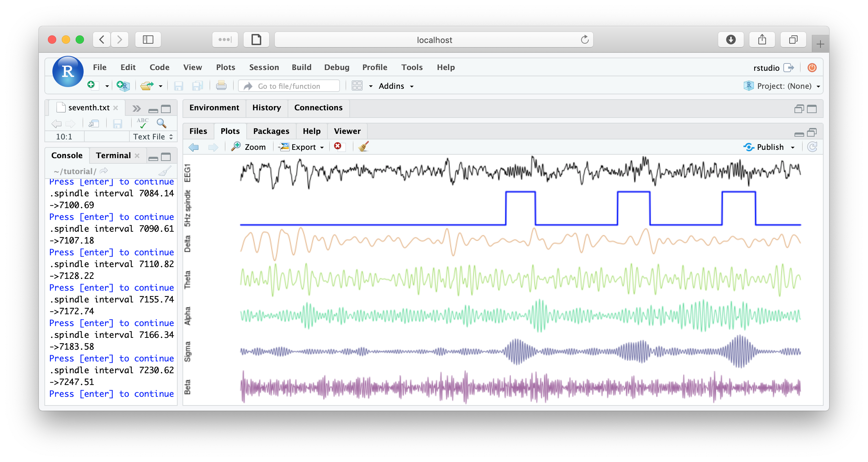Open the Session menu
Viewport: 868px width, 462px height.
(264, 67)
